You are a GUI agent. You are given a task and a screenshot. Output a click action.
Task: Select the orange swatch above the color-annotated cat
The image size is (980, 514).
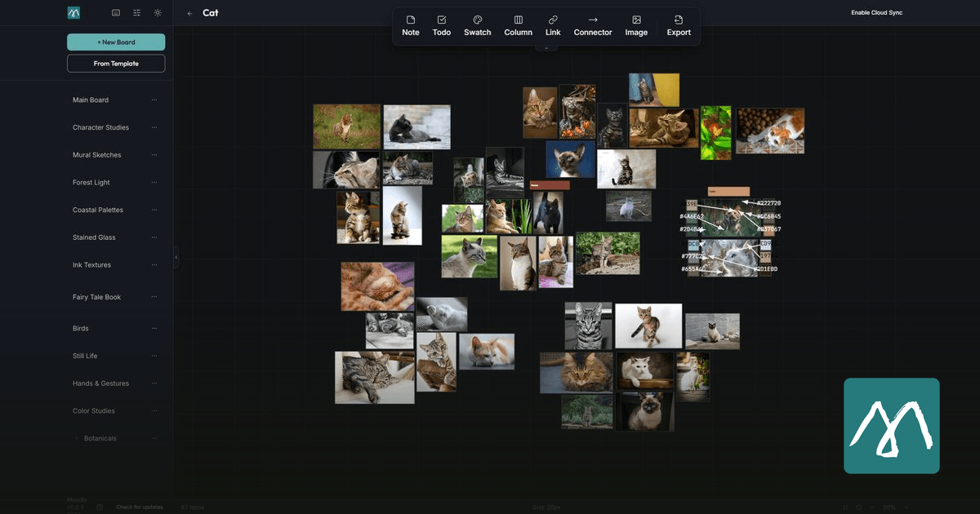(x=728, y=192)
